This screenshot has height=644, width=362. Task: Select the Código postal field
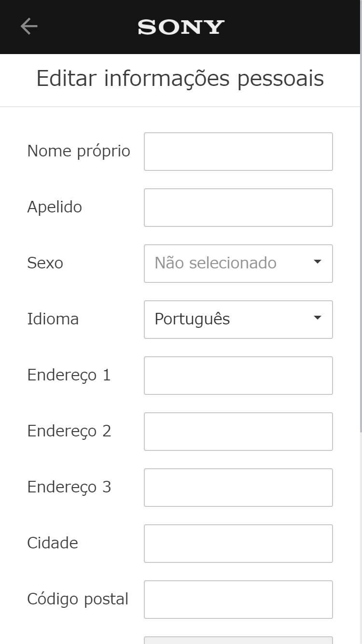point(238,599)
